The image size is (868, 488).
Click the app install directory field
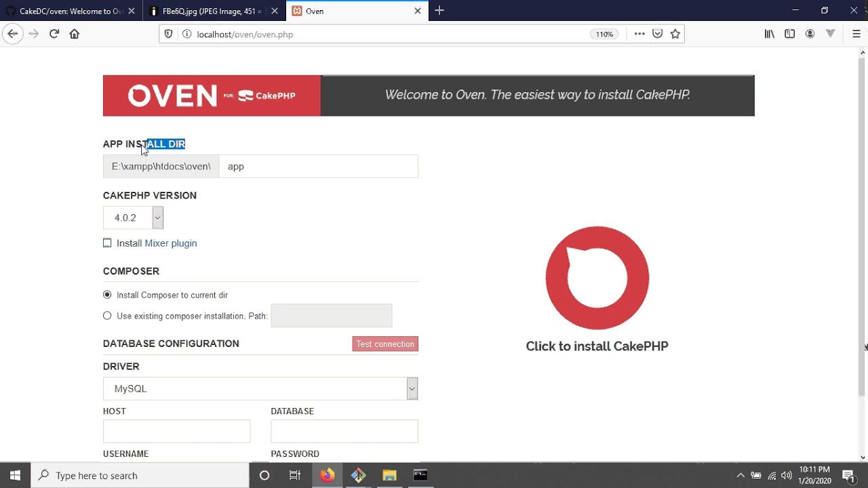[x=319, y=166]
